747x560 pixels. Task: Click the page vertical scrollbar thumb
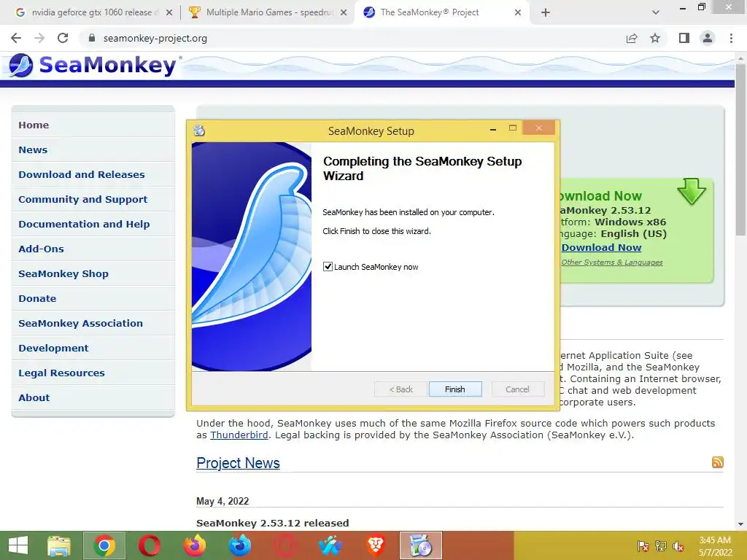coord(740,149)
